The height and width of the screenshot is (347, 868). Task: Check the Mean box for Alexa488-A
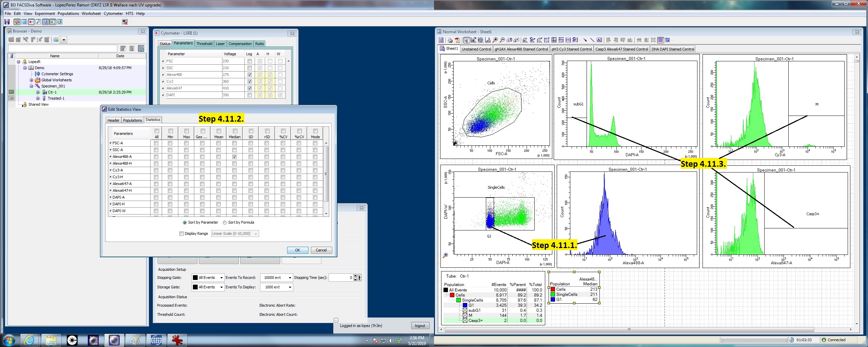(218, 157)
